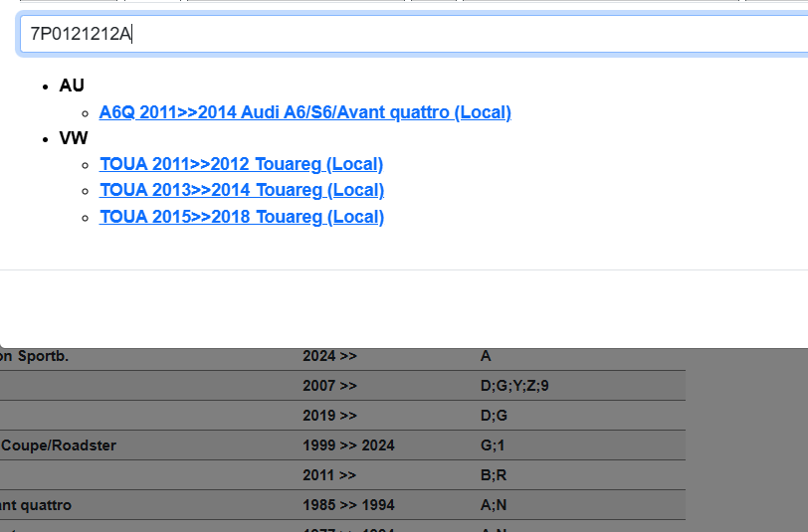Click the 1985 >> 1994 year cell
Viewport: 808px width, 532px height.
[x=348, y=505]
